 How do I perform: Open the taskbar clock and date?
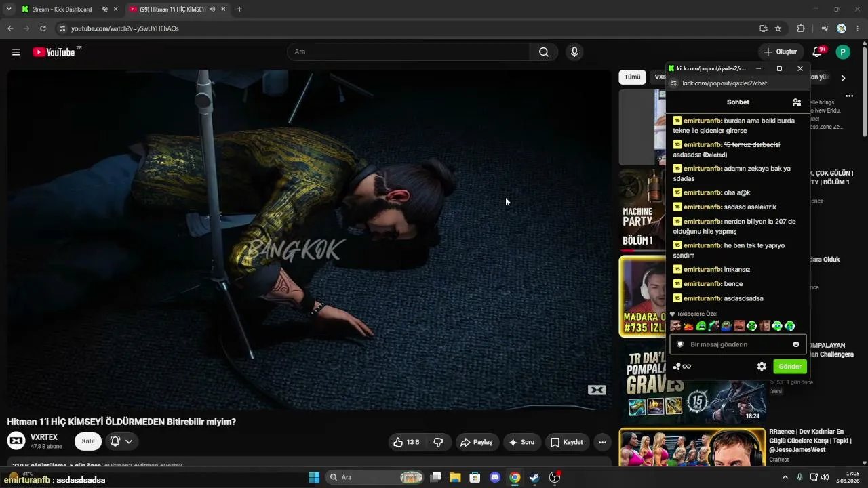tap(847, 477)
